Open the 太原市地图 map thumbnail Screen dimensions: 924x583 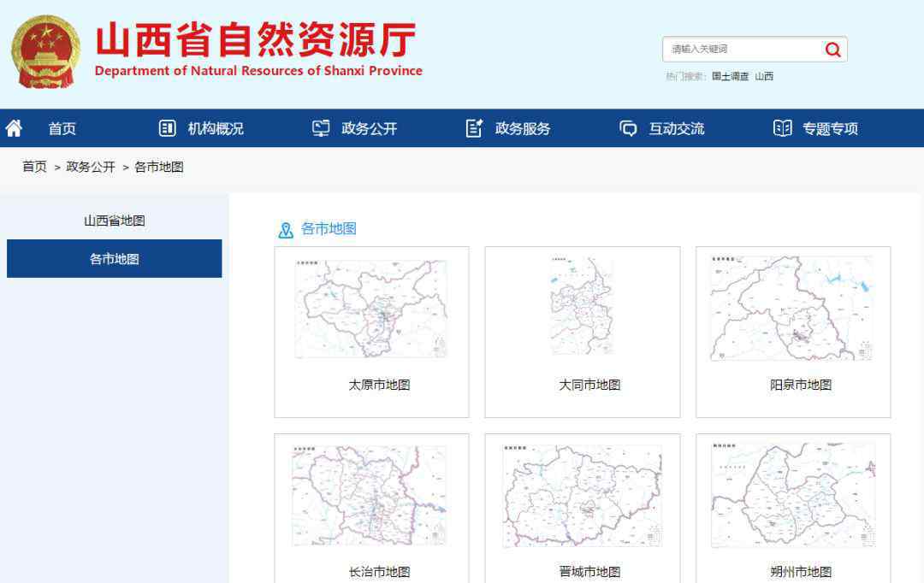coord(371,309)
